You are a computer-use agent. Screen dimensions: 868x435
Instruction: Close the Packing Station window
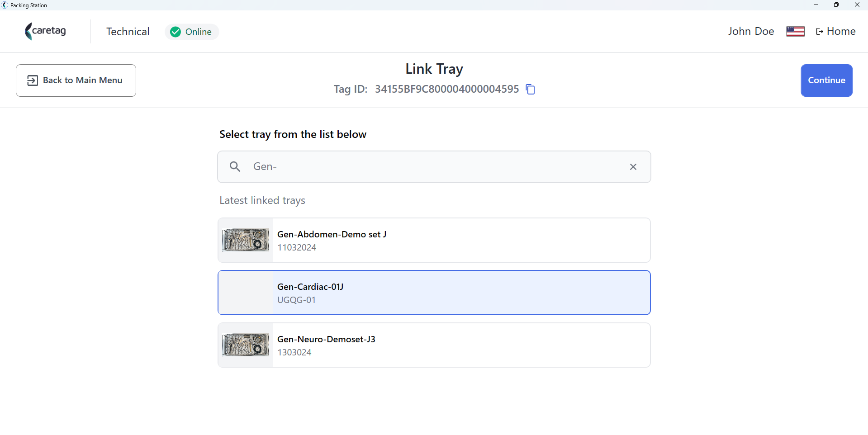pos(857,5)
